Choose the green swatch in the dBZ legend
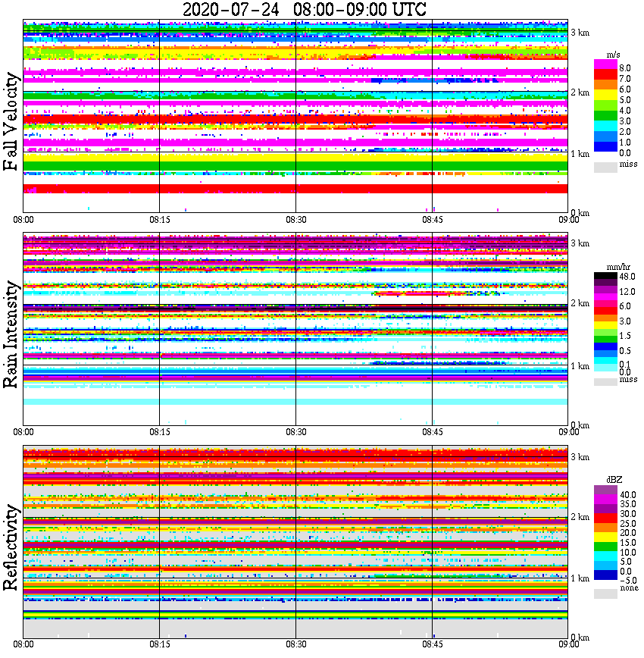 [x=605, y=547]
